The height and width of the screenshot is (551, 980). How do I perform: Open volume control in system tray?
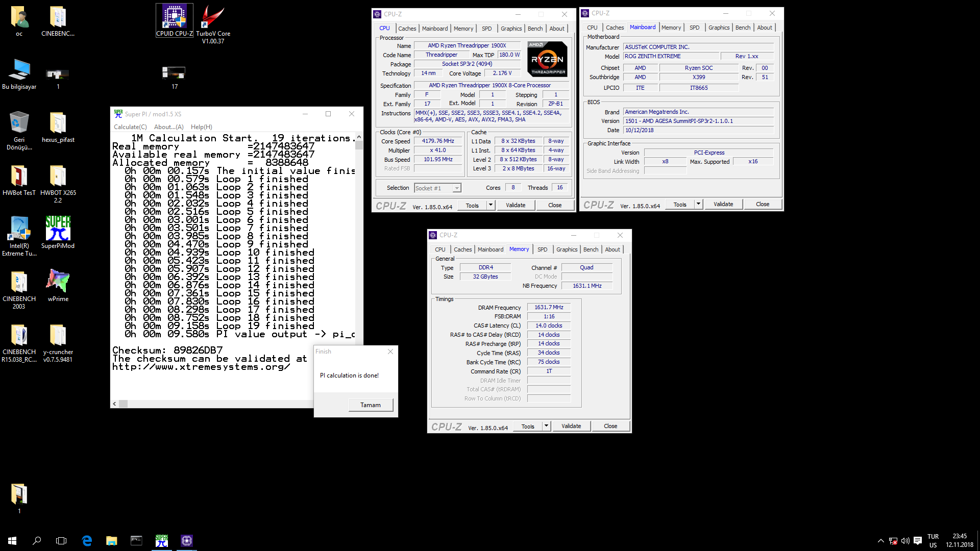[905, 541]
